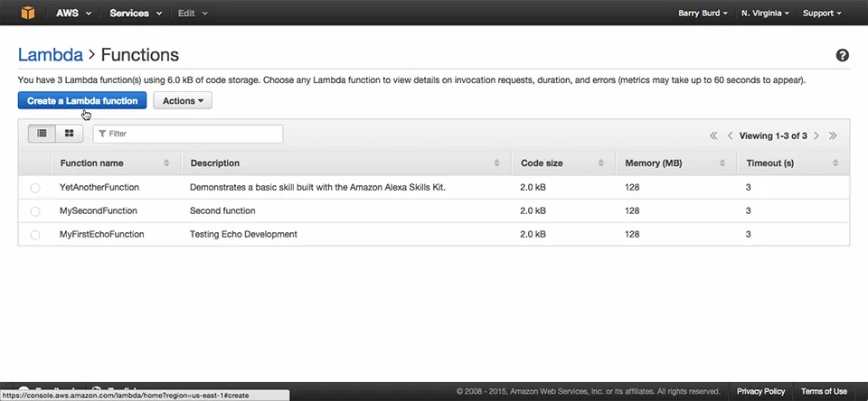Select the YetAnotherFunction radio button
The image size is (868, 401).
click(x=35, y=188)
